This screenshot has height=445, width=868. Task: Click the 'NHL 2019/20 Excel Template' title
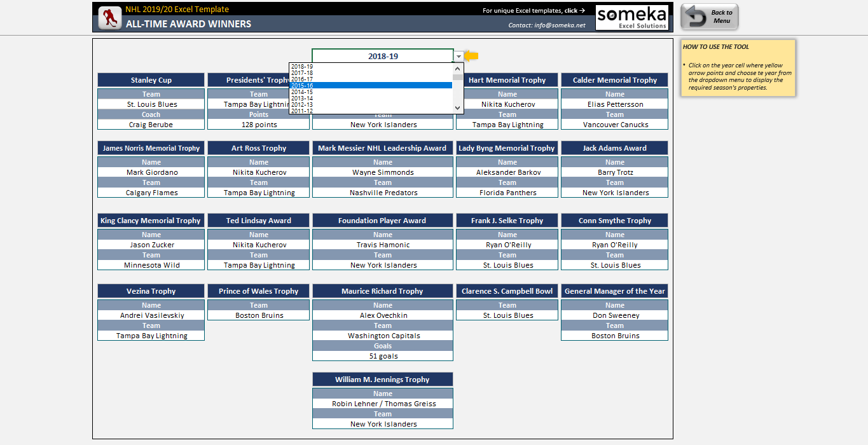pos(177,10)
